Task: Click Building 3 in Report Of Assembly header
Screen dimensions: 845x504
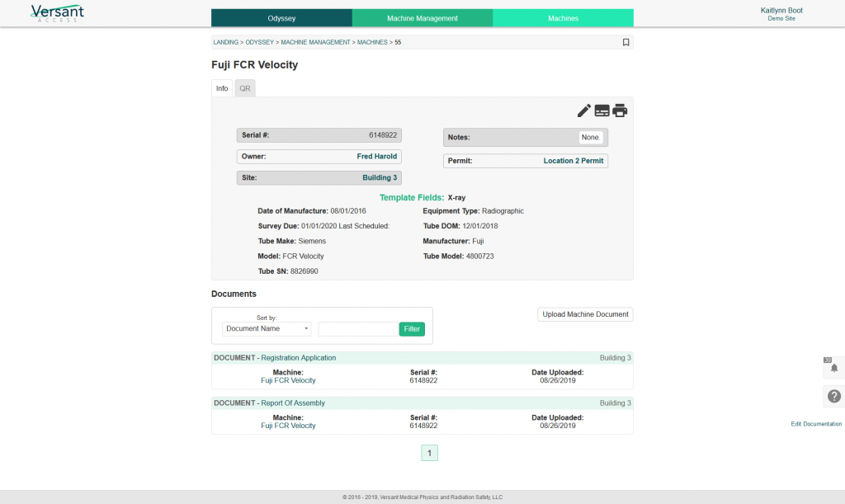Action: point(615,403)
